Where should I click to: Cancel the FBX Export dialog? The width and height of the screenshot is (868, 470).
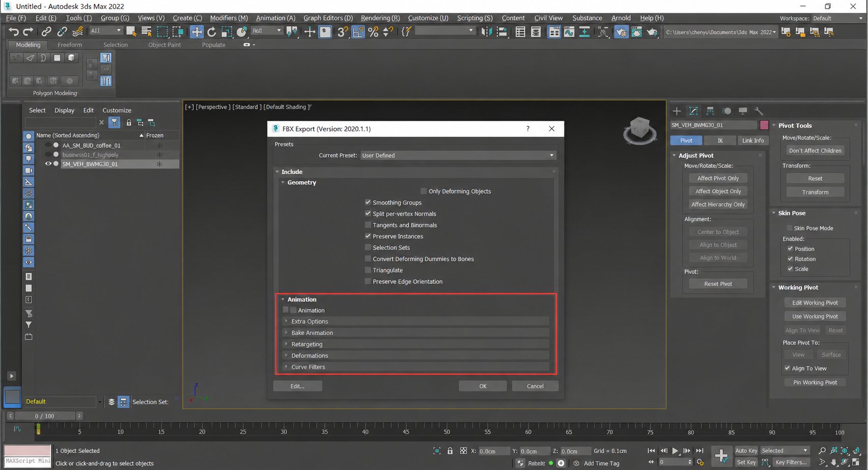[535, 386]
